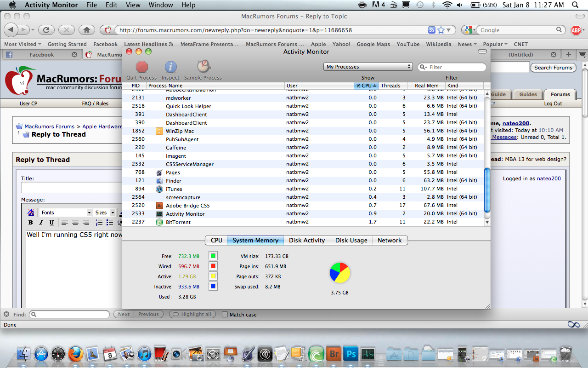This screenshot has width=588, height=368.
Task: Click the blue Inactive memory color swatch
Action: [213, 286]
